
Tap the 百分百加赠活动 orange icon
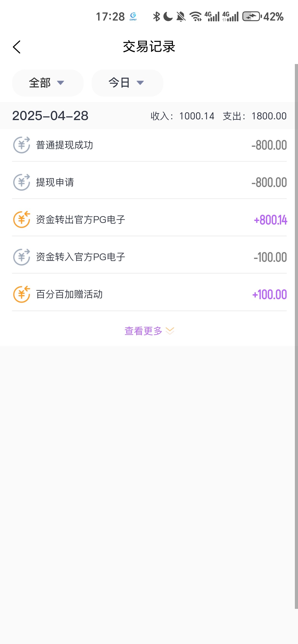21,294
